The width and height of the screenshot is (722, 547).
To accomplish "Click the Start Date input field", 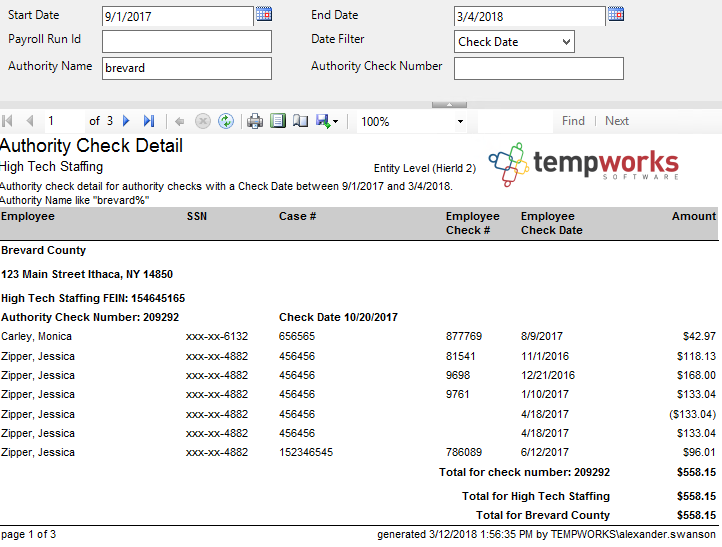I will [178, 17].
